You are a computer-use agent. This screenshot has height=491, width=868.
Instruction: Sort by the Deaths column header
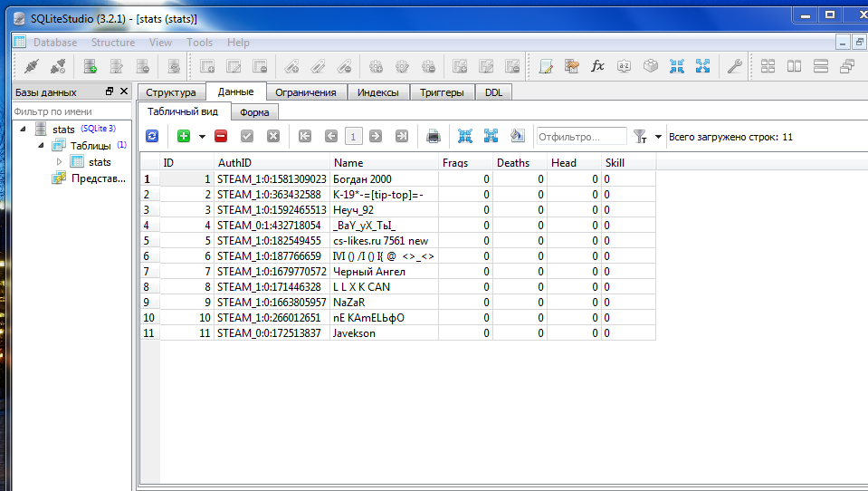tap(520, 162)
